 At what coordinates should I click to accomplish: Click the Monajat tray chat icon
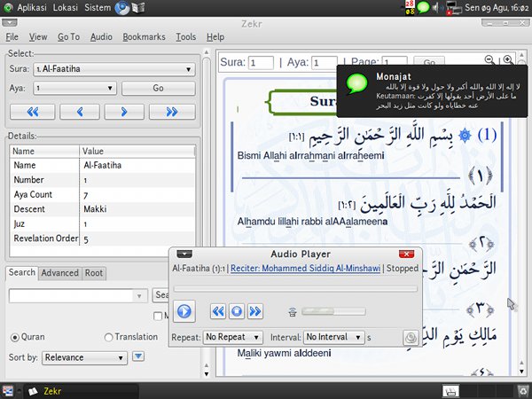(423, 7)
